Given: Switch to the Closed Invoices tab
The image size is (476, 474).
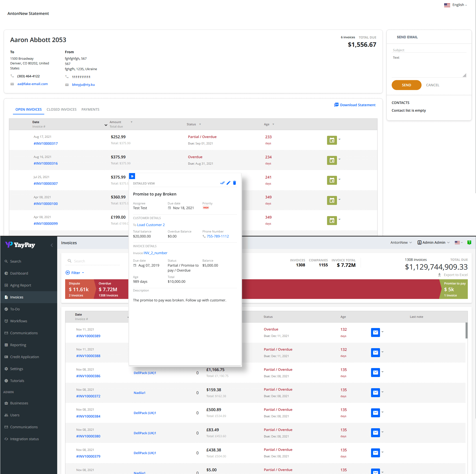Looking at the screenshot, I should pyautogui.click(x=61, y=109).
